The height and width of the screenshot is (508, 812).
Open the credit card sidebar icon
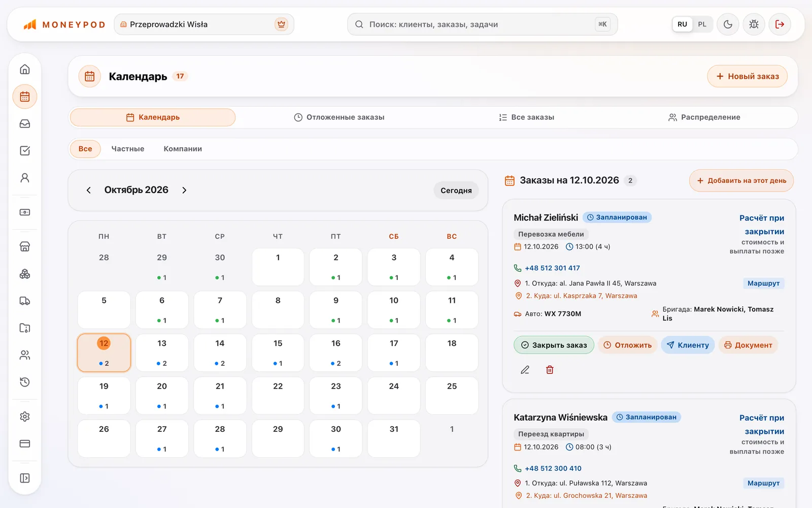click(25, 443)
